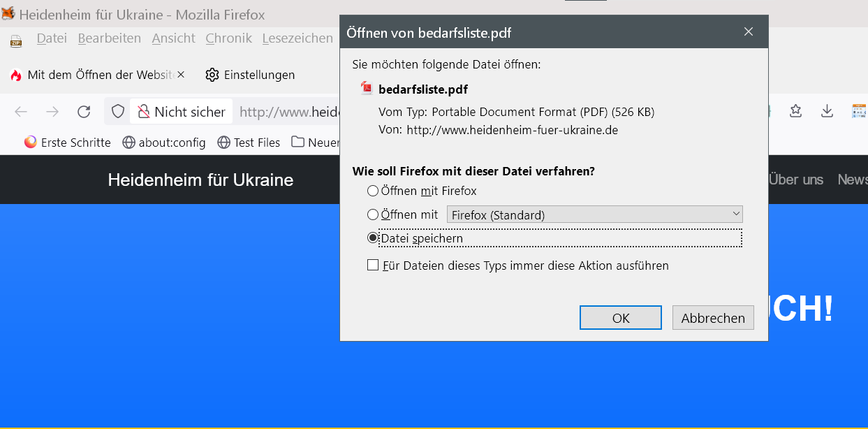The image size is (868, 429).
Task: Click the reload page icon
Action: coord(84,112)
